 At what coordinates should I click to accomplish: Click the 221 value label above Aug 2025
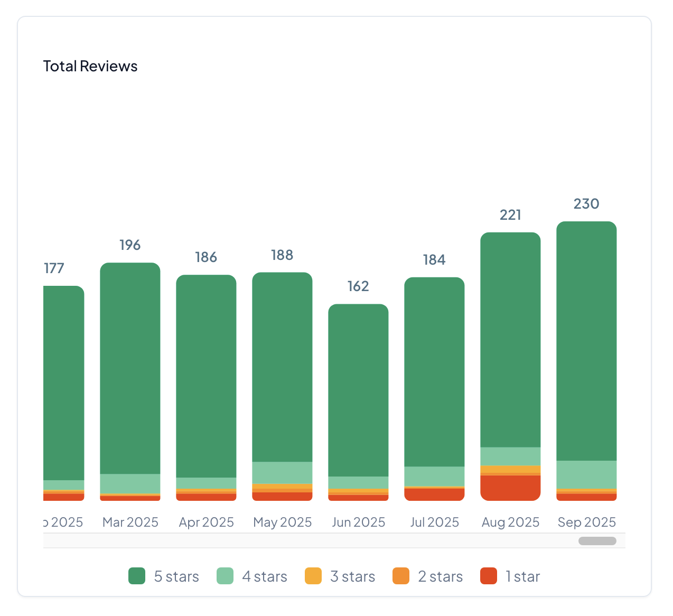click(x=510, y=215)
